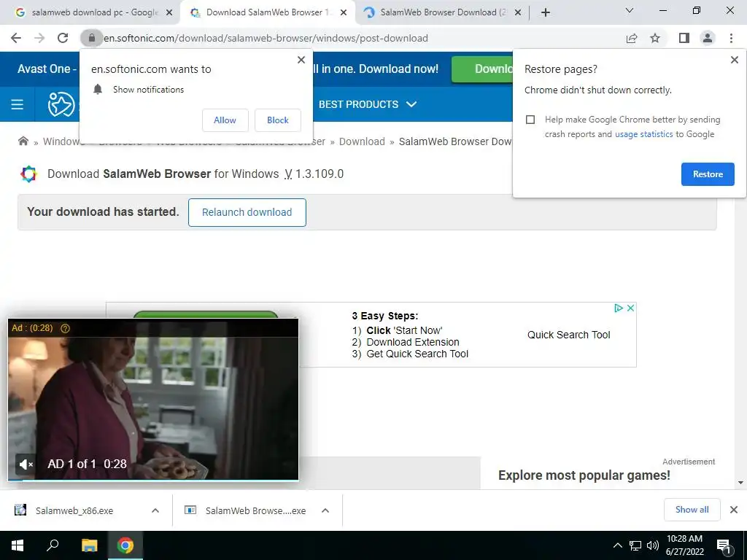This screenshot has height=560, width=747.
Task: Click the blue Restore button
Action: click(708, 174)
